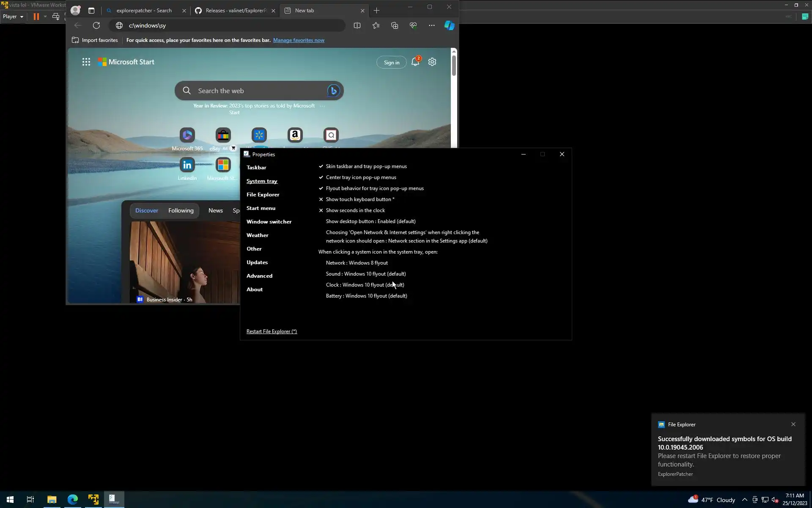Click the Edge refresh button
The image size is (812, 508).
click(x=96, y=25)
